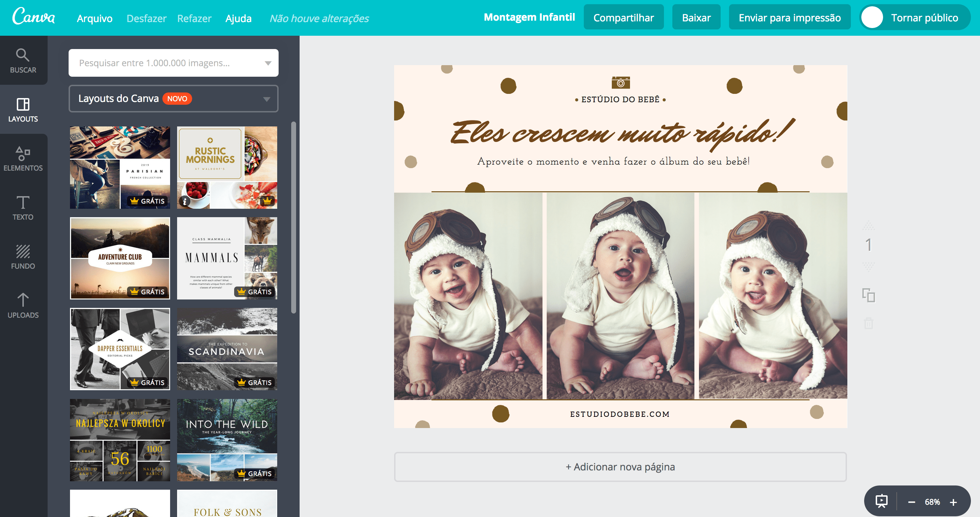Select the Folk & Sons layout
Viewport: 980px width, 517px height.
coord(227,503)
